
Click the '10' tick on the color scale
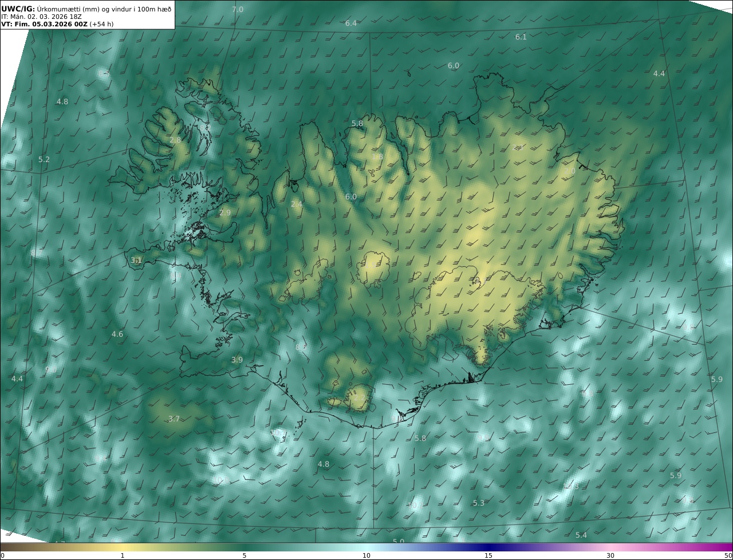366,555
